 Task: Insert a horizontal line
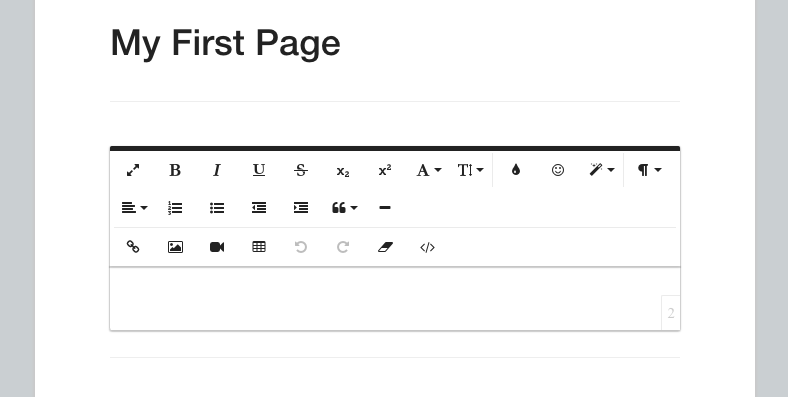[x=385, y=208]
